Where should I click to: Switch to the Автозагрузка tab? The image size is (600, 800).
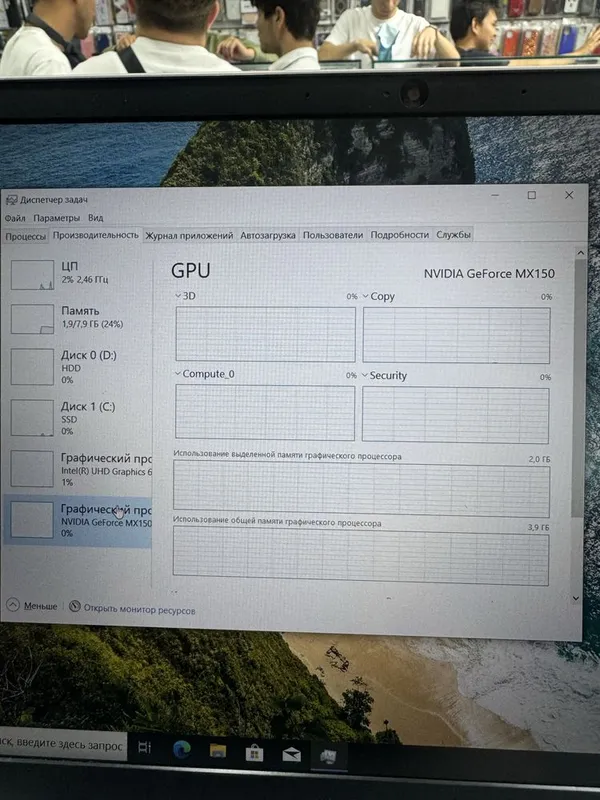click(x=268, y=235)
